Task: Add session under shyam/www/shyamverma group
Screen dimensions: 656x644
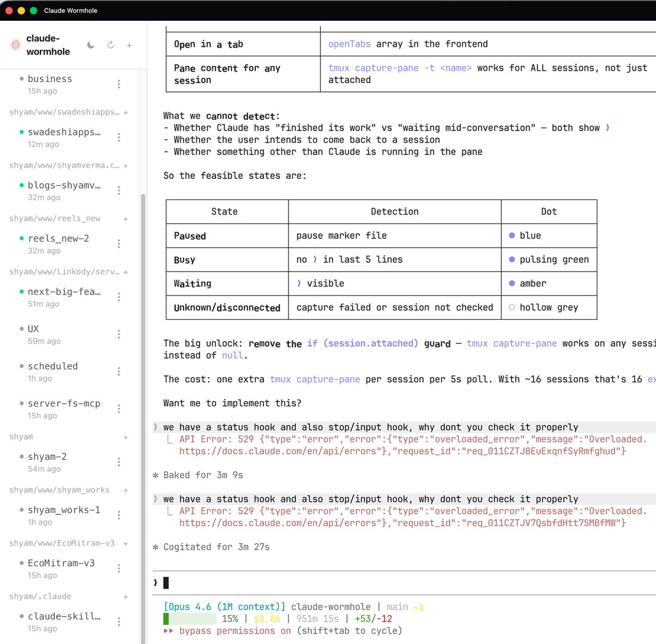Action: (126, 166)
